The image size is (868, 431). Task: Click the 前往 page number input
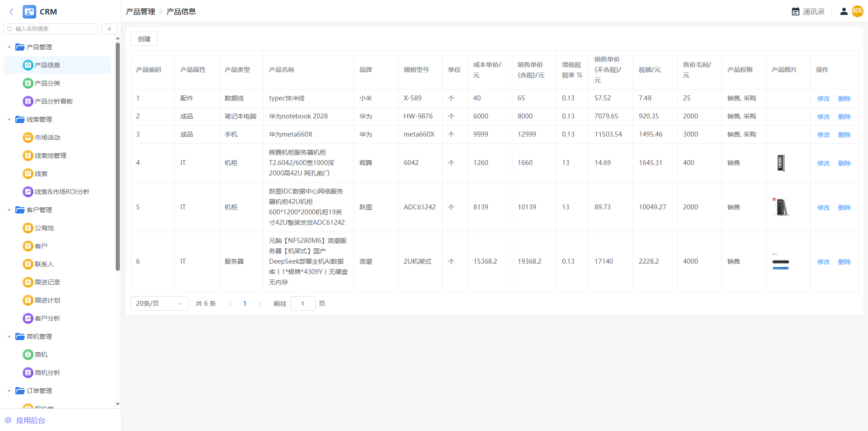coord(302,303)
